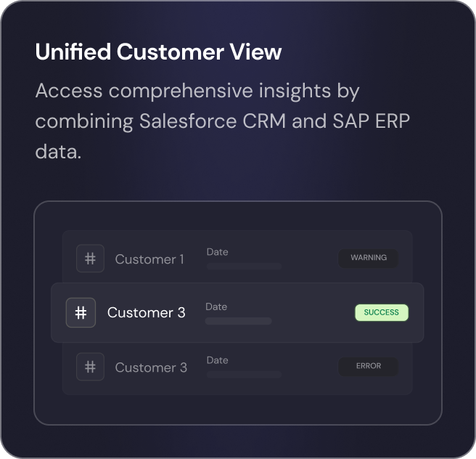Click the hash icon in the ERROR row
Image resolution: width=476 pixels, height=459 pixels.
pyautogui.click(x=90, y=367)
